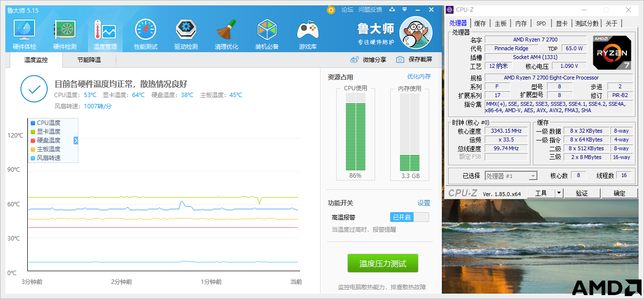
Task: Click the 显卡温度 64℃ reading
Action: (x=124, y=95)
